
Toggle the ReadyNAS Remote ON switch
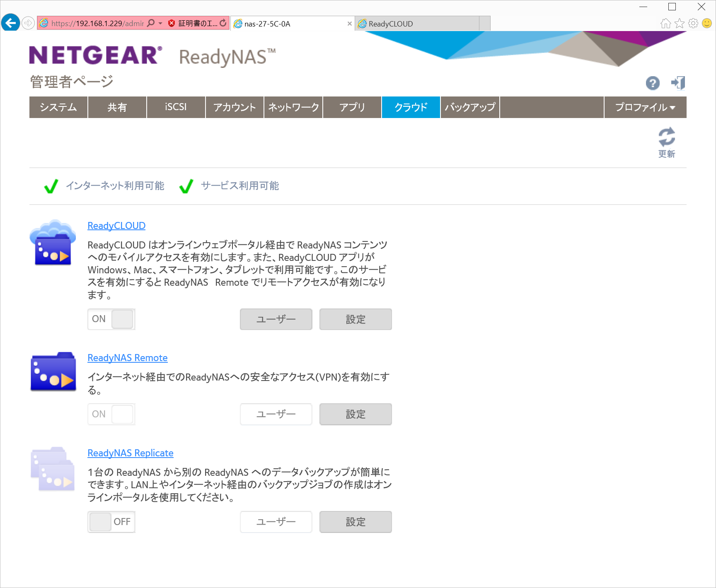(x=111, y=414)
